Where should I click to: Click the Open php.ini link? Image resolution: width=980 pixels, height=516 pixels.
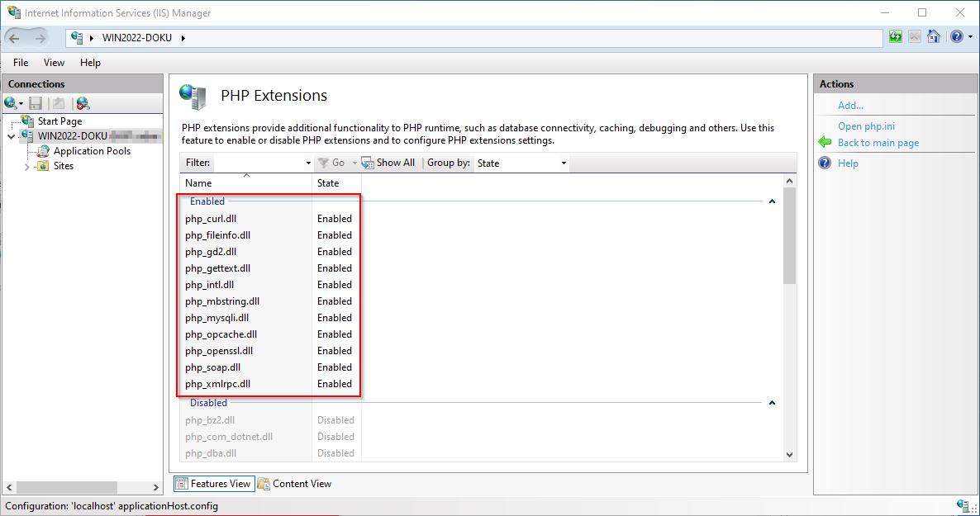pyautogui.click(x=866, y=126)
